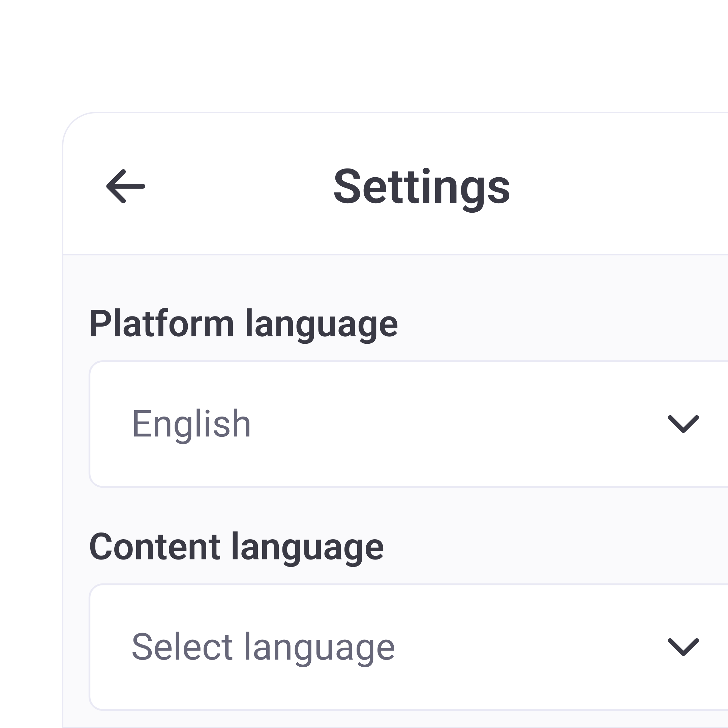
Task: Click the "Select language" placeholder text
Action: (263, 647)
